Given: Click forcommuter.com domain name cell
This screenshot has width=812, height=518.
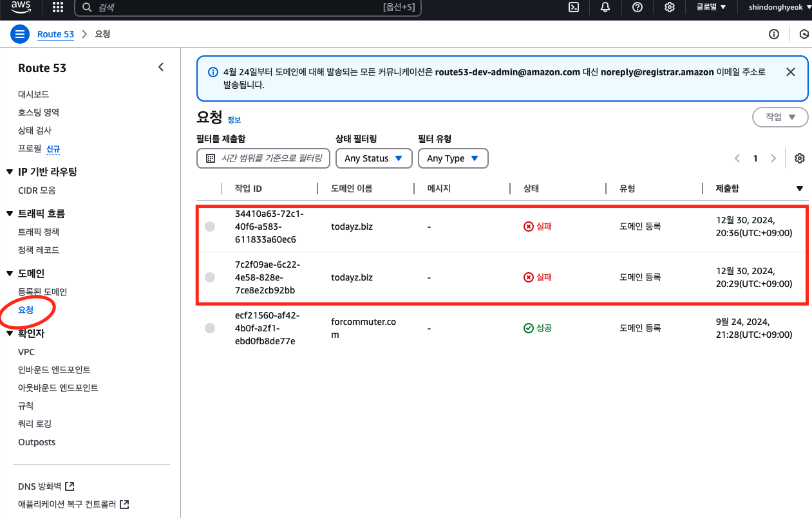Looking at the screenshot, I should 363,328.
